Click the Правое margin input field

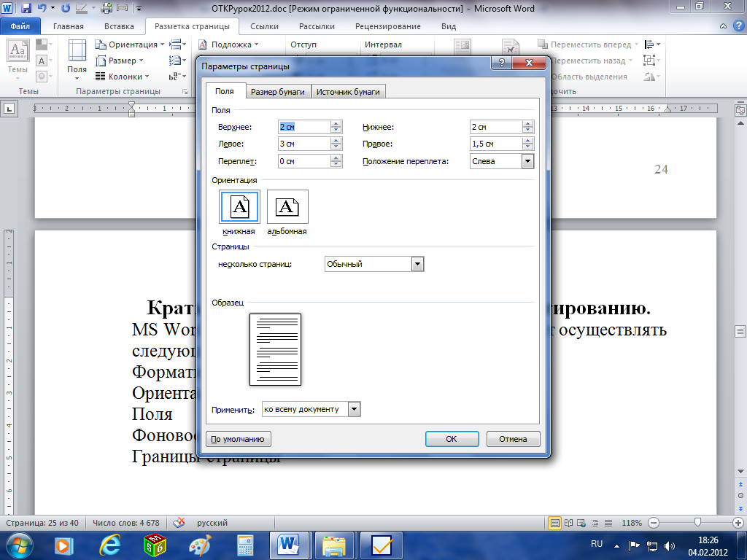point(495,144)
